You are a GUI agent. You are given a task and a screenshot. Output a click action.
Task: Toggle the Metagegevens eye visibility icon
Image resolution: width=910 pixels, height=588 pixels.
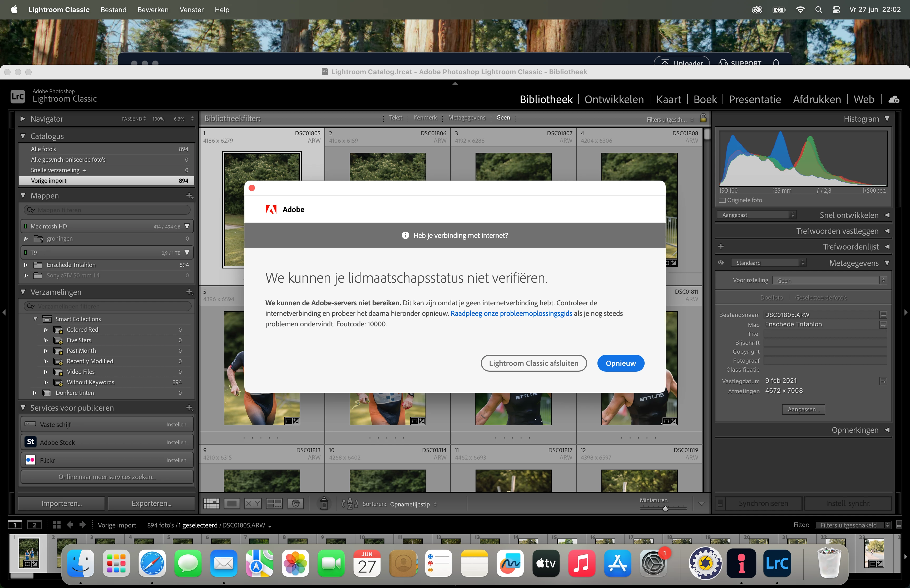coord(721,263)
